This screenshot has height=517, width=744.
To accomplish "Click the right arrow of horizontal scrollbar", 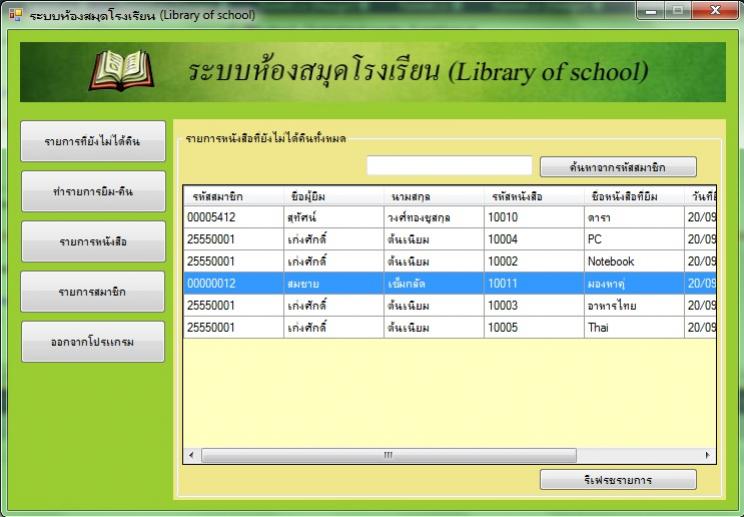I will click(707, 455).
